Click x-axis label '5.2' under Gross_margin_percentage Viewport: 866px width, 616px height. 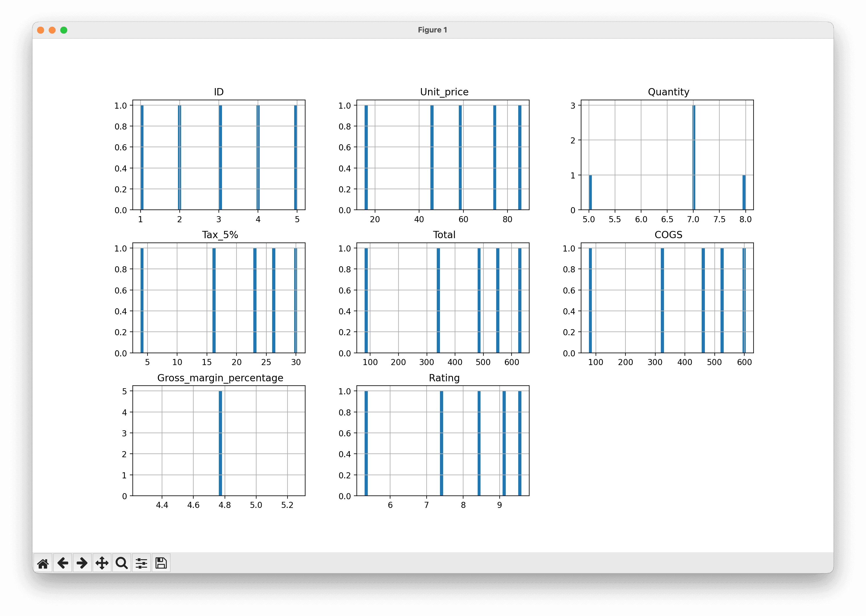tap(287, 505)
